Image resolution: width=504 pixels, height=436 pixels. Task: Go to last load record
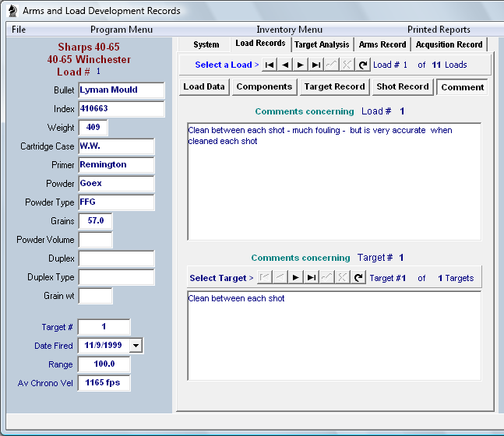(x=316, y=65)
